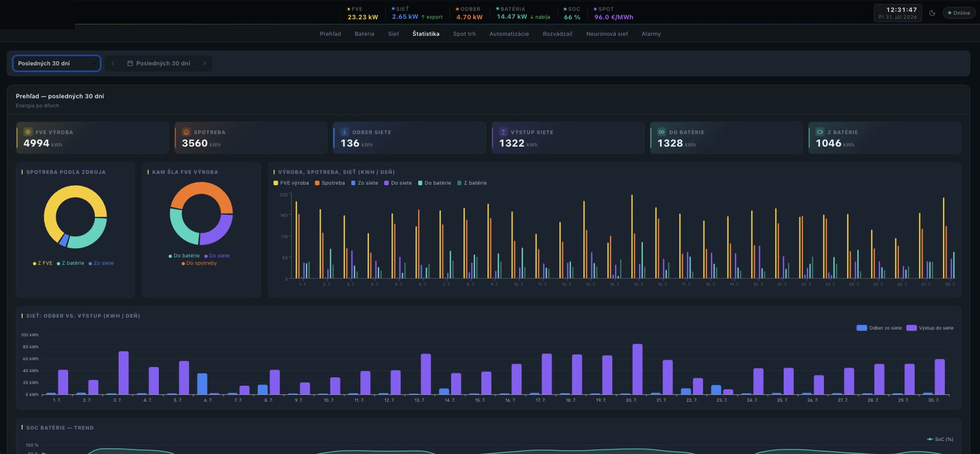Click the 136 kWh Odber siete value

(x=356, y=143)
